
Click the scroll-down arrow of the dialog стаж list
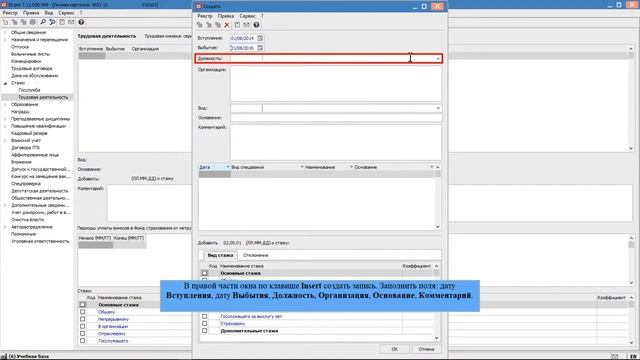click(x=436, y=338)
